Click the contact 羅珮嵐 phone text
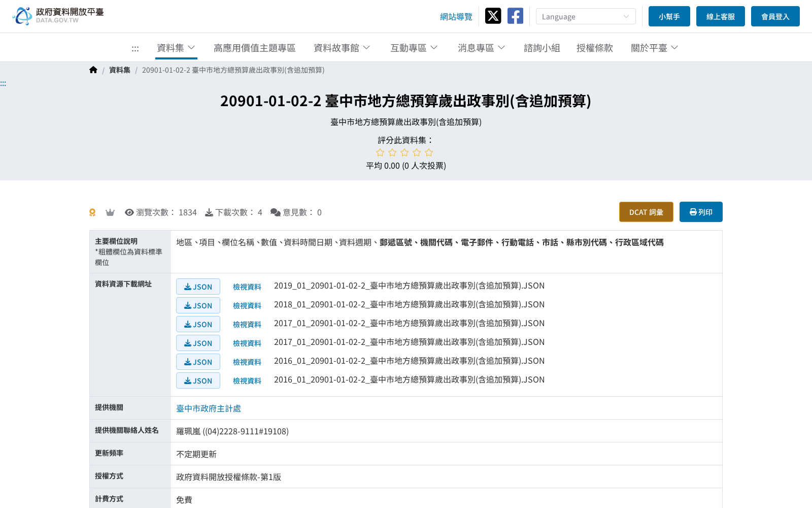The image size is (812, 508). coord(232,431)
